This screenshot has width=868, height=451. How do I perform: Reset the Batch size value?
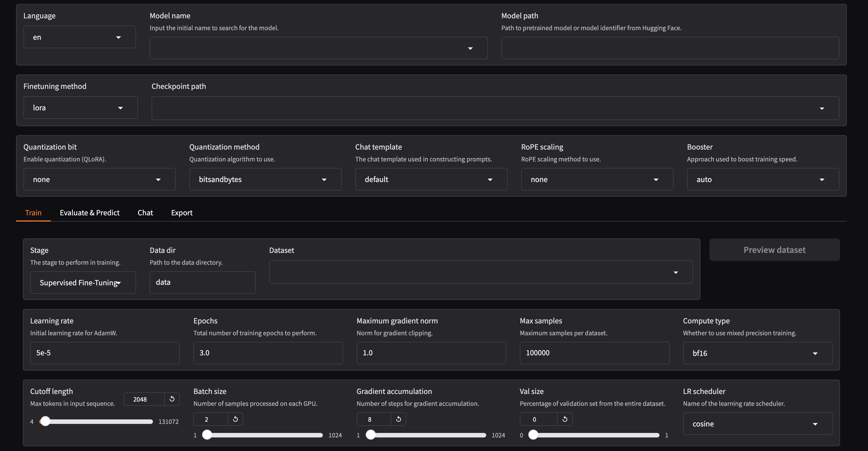pos(235,419)
